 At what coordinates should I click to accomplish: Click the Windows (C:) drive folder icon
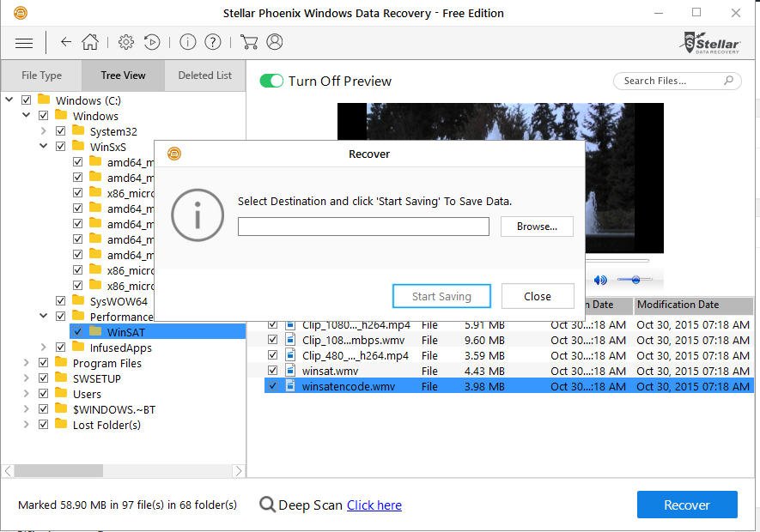[x=44, y=100]
